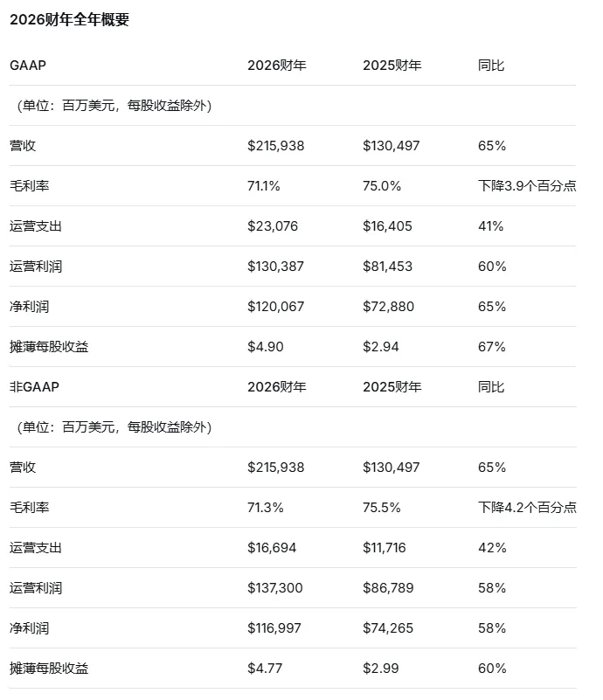This screenshot has width=603, height=700.
Task: Click non-GAAP 毛利率 71.3% cell
Action: (265, 507)
